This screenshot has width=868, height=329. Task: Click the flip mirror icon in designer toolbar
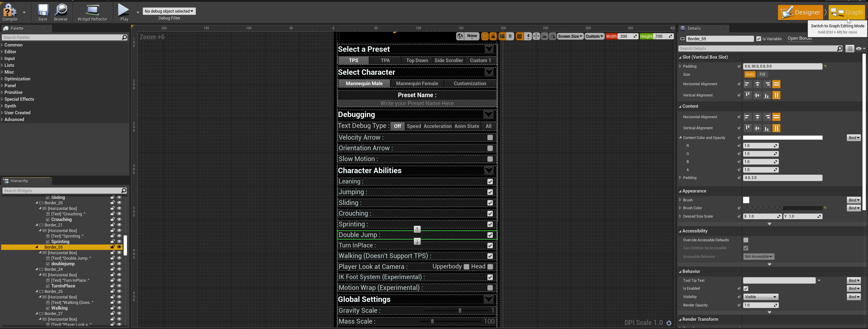tap(553, 36)
